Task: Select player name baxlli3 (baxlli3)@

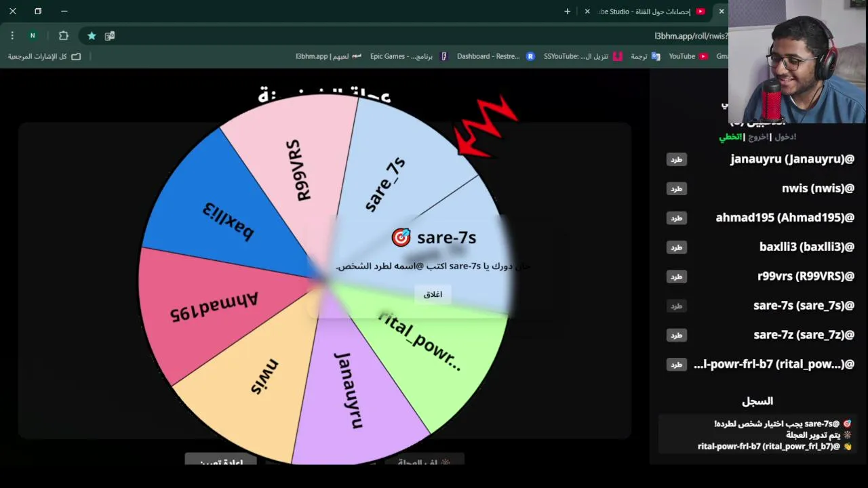Action: tap(807, 247)
